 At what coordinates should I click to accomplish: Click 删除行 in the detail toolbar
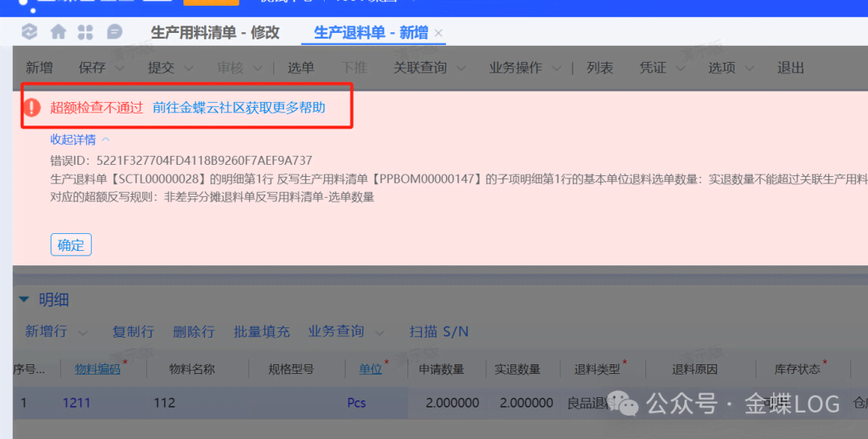194,331
